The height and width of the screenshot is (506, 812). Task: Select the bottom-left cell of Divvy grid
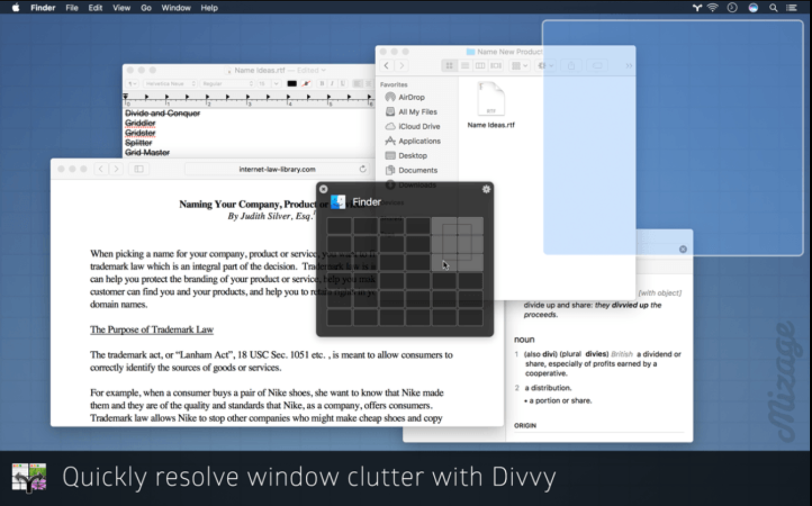(339, 317)
